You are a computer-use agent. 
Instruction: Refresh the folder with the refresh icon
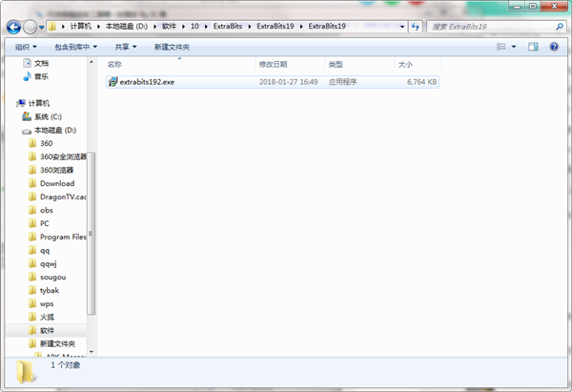point(415,27)
